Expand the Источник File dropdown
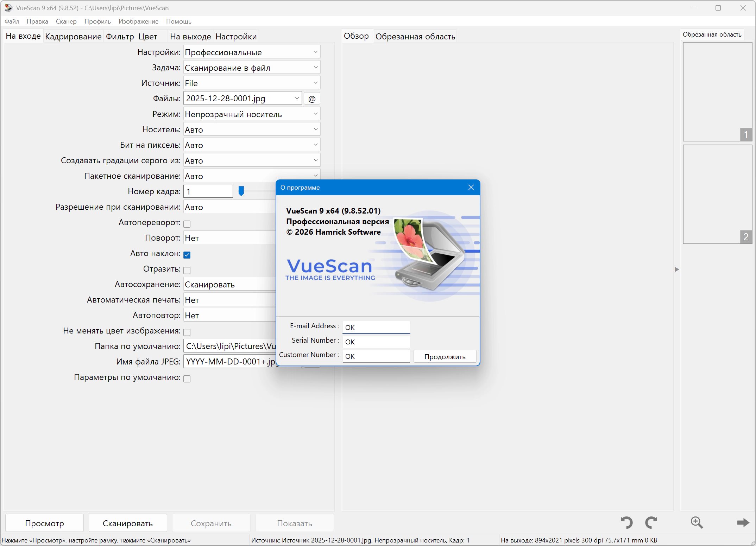 pos(252,83)
